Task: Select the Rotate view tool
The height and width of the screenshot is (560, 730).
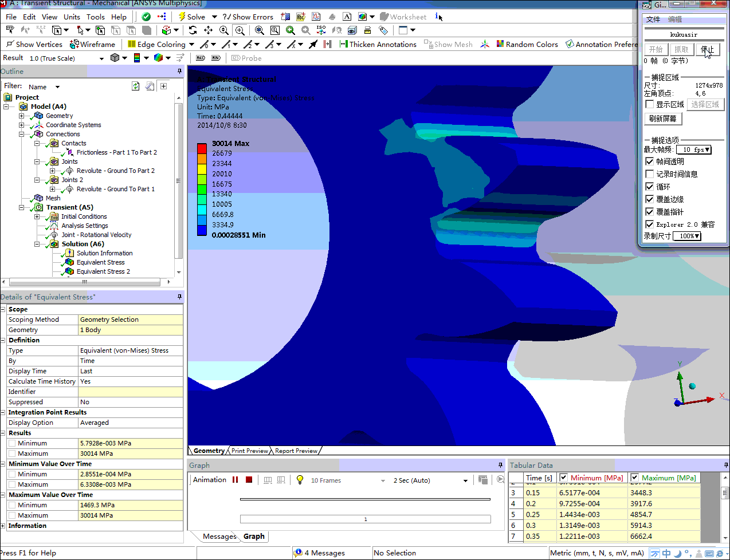Action: tap(193, 30)
